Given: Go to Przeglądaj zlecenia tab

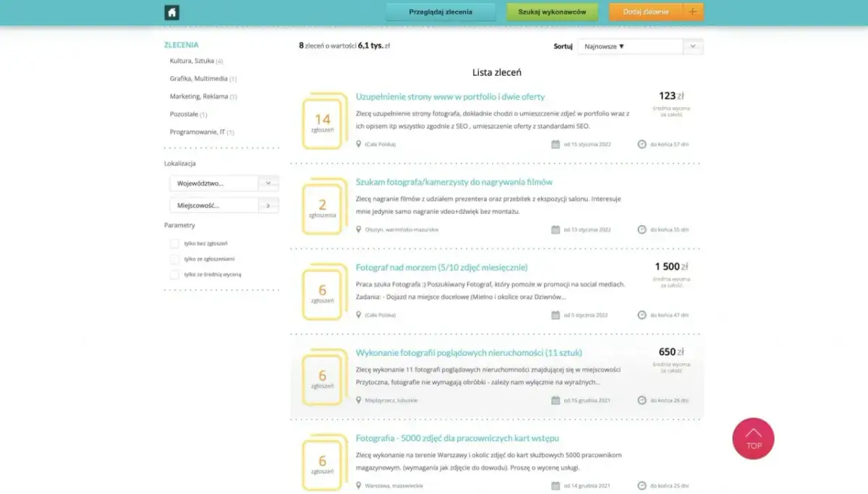Looking at the screenshot, I should 440,12.
